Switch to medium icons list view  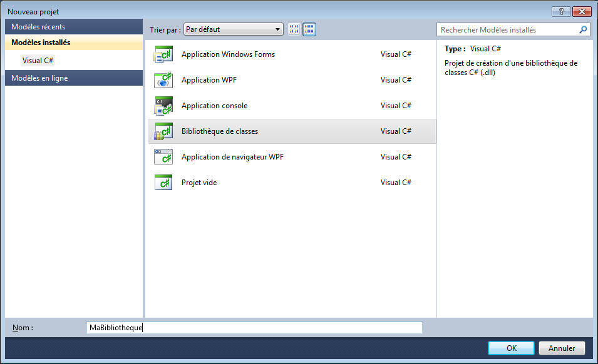point(309,29)
